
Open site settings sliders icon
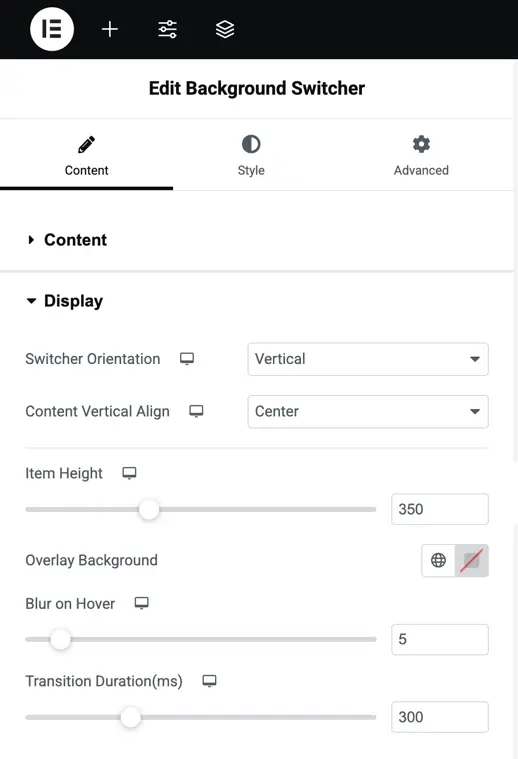pyautogui.click(x=168, y=29)
